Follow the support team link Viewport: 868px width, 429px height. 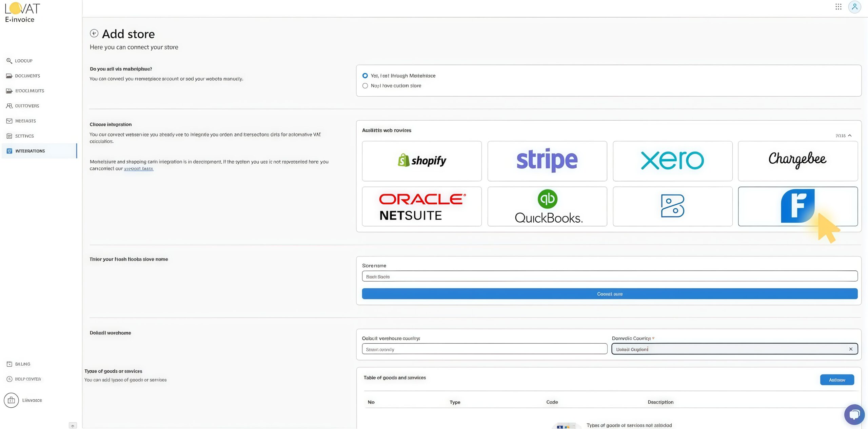(x=139, y=168)
